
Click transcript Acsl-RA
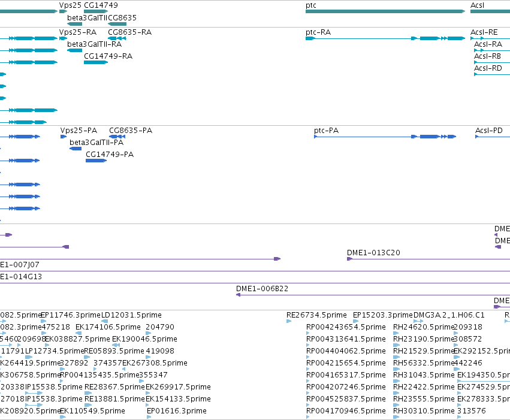tap(488, 44)
